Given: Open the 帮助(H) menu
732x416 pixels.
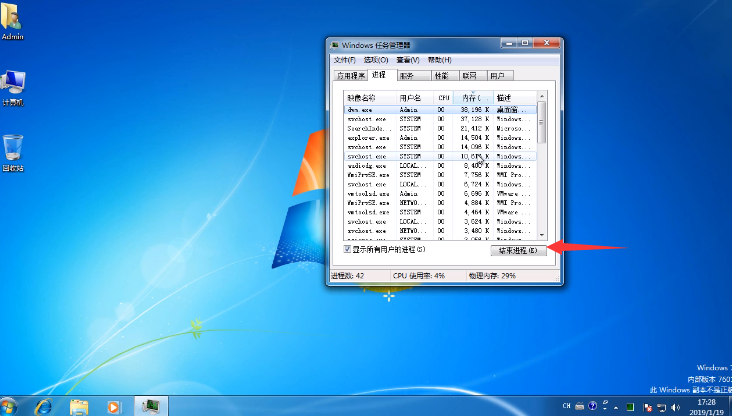Looking at the screenshot, I should 441,60.
